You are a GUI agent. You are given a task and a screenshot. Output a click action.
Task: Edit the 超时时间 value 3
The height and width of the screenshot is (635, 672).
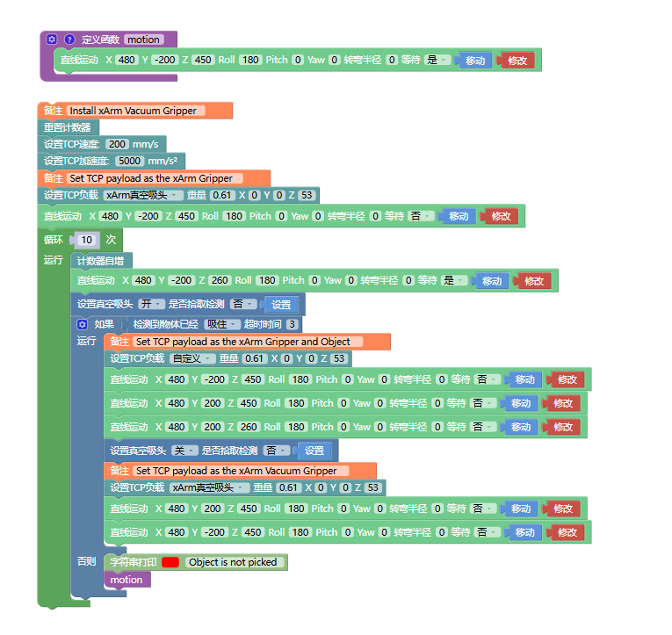[293, 324]
